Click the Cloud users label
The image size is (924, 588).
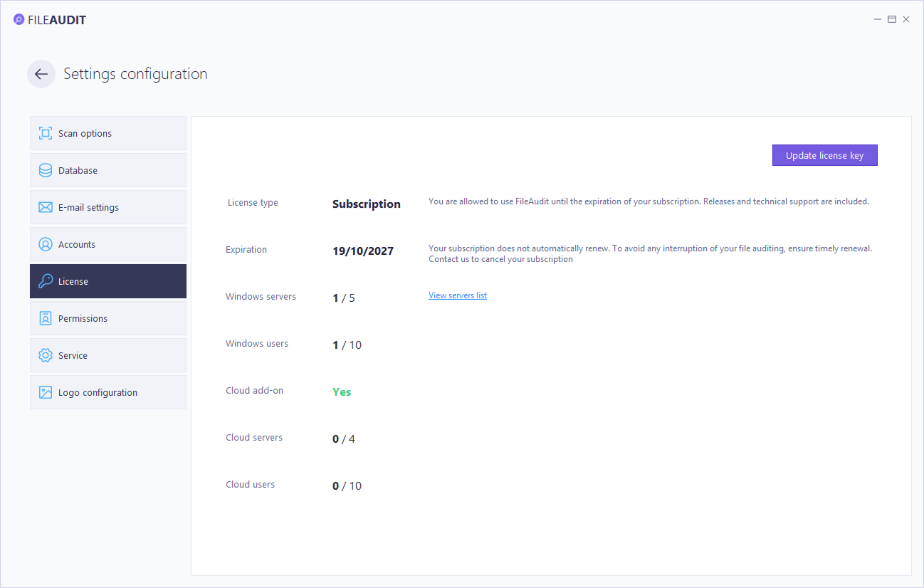[250, 485]
